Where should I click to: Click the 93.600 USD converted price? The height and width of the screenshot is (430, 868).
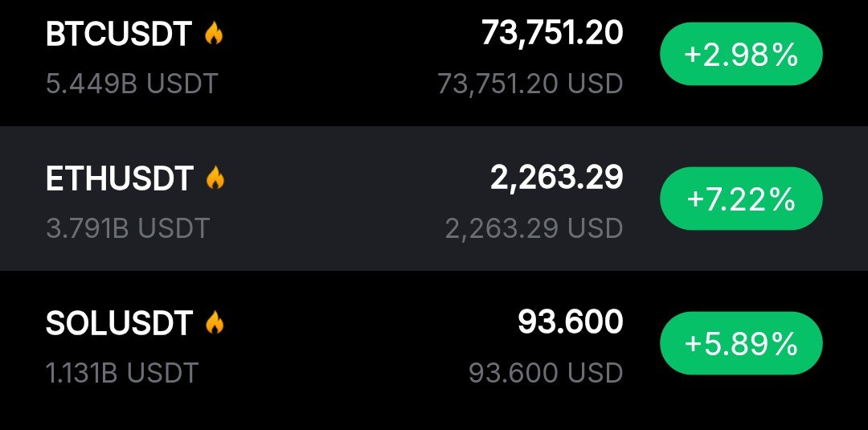[x=546, y=372]
